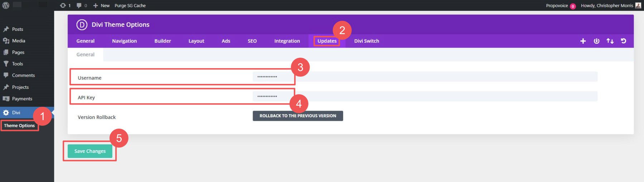The height and width of the screenshot is (182, 644).
Task: Switch to the Navigation tab
Action: tap(125, 41)
